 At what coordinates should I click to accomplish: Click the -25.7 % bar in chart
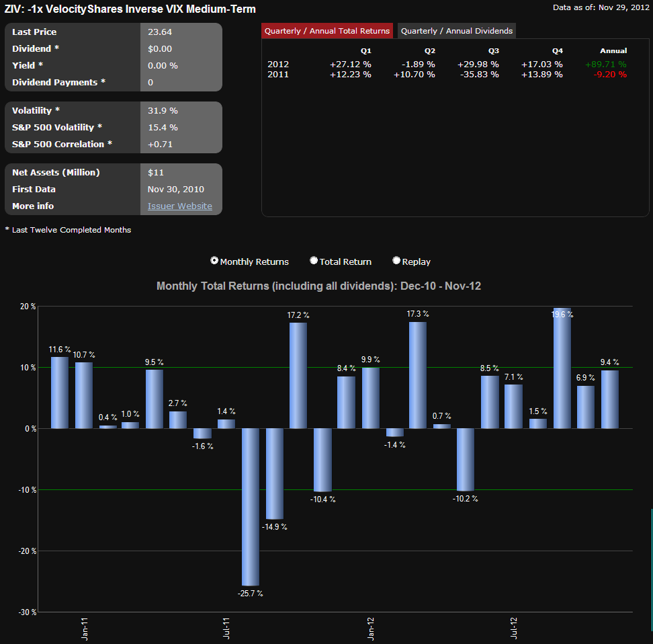tap(251, 507)
